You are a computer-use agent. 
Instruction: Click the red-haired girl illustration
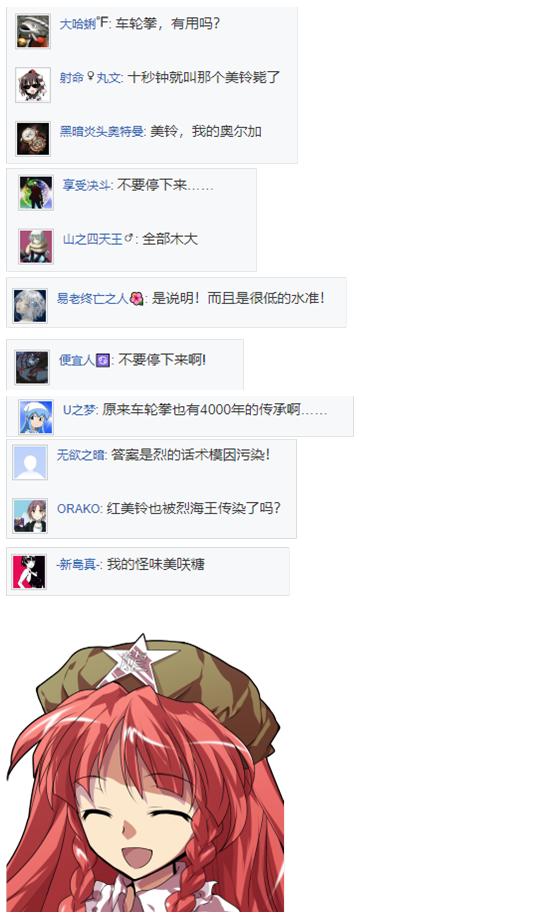(x=145, y=773)
